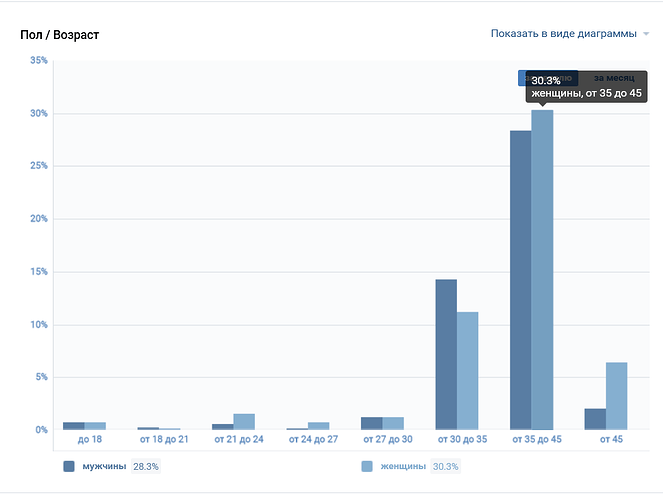The width and height of the screenshot is (663, 500).
Task: Click the 'женщины' legend label
Action: (403, 466)
